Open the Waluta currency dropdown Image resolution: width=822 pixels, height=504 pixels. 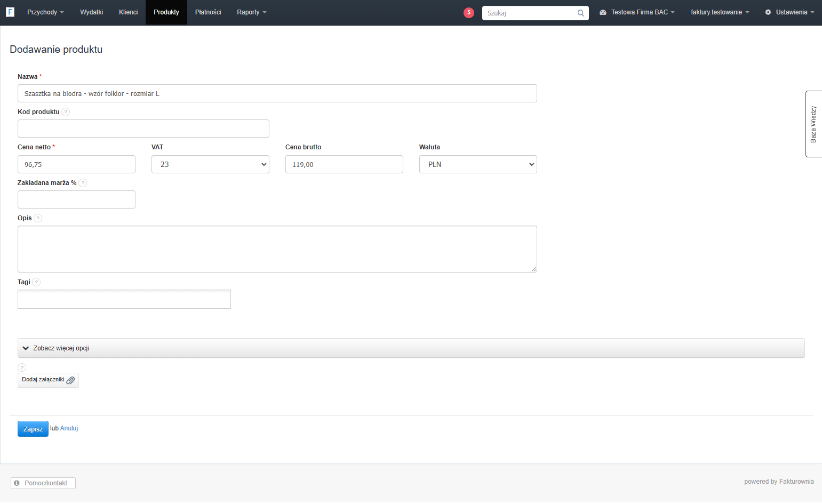(x=478, y=164)
